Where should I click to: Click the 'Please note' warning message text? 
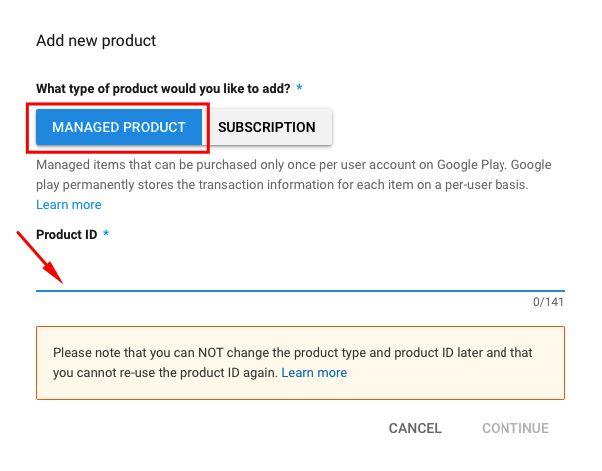293,363
